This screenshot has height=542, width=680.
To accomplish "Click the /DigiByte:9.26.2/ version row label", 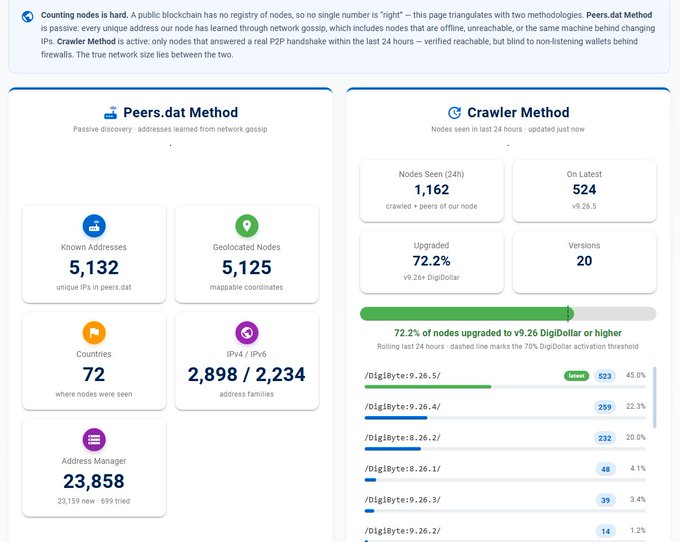I will click(x=402, y=531).
